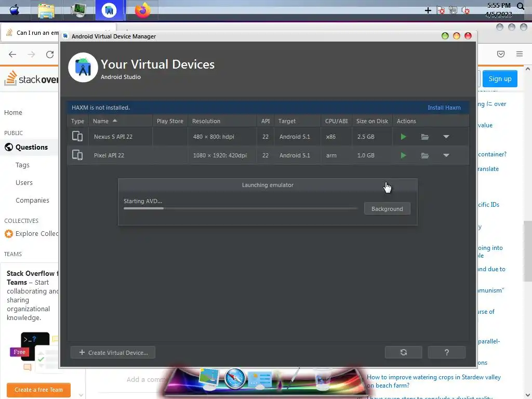Image resolution: width=532 pixels, height=399 pixels.
Task: Send emulator launch to Background
Action: 387,209
